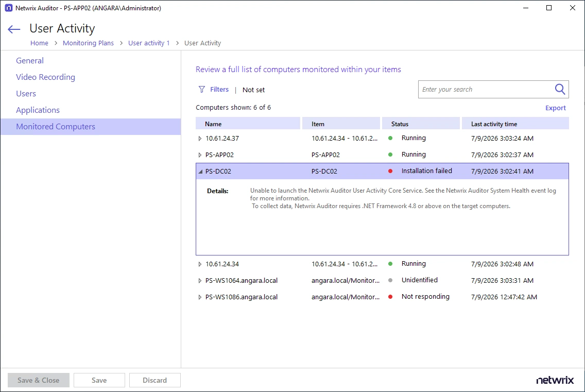Open the Filters link
The height and width of the screenshot is (392, 585).
click(x=219, y=89)
